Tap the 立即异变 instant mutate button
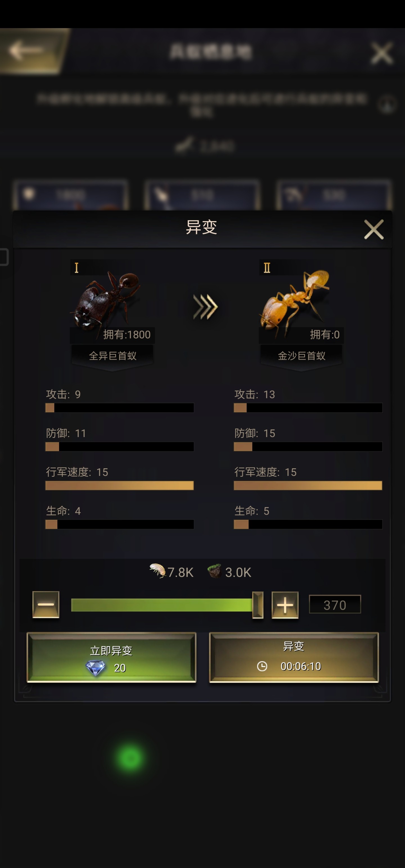Viewport: 405px width, 868px height. pos(111,657)
